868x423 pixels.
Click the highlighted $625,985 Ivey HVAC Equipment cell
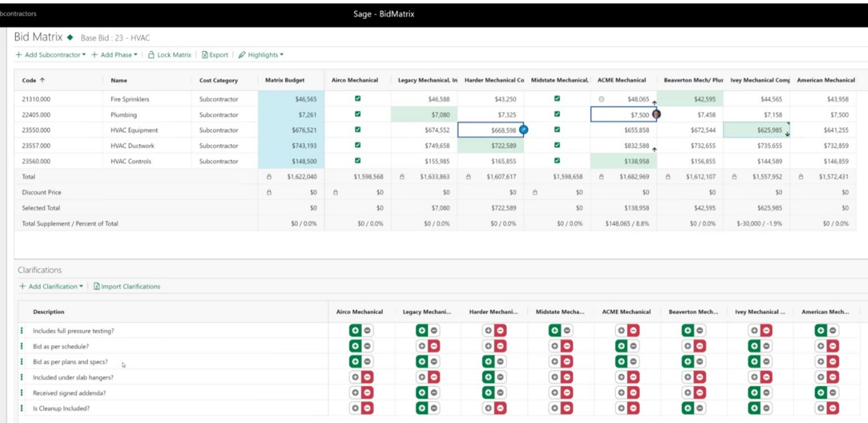pyautogui.click(x=756, y=130)
